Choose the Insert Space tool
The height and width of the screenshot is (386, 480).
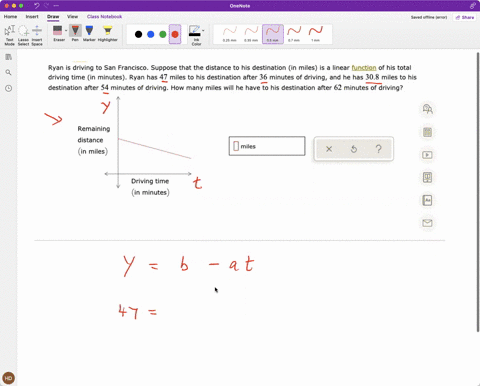tap(37, 35)
